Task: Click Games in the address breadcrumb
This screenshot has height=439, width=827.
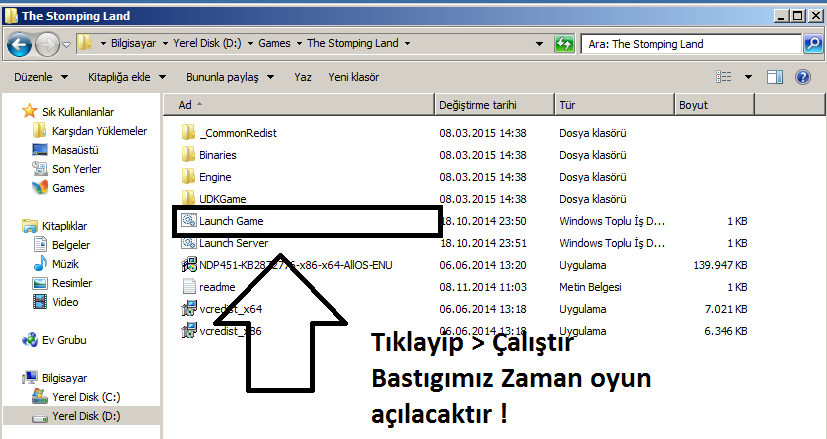Action: (x=274, y=43)
